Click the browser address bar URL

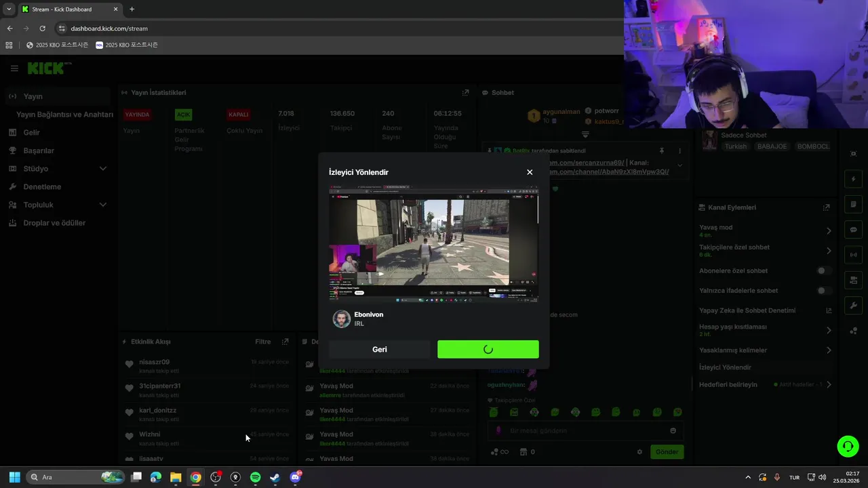click(109, 28)
